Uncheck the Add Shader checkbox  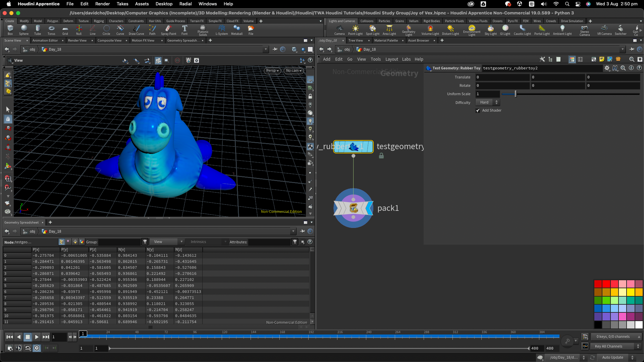[478, 111]
